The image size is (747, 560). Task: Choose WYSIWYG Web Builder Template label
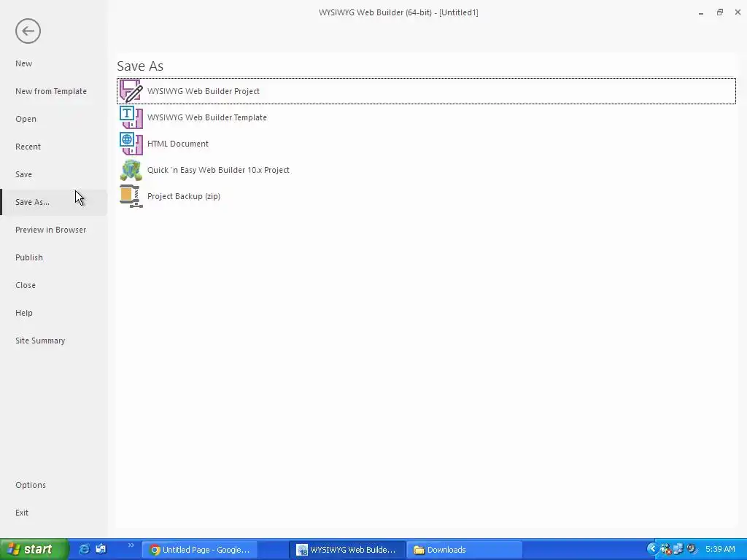click(x=207, y=117)
